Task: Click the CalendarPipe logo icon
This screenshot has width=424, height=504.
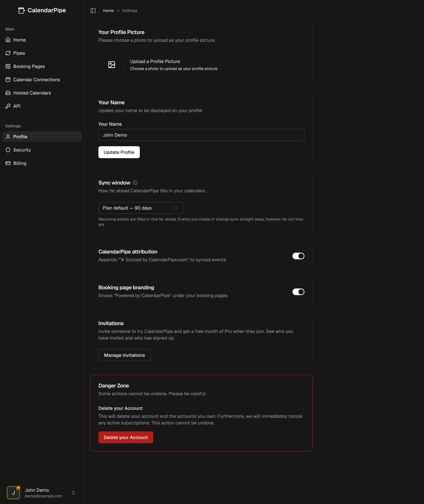Action: coord(21,10)
